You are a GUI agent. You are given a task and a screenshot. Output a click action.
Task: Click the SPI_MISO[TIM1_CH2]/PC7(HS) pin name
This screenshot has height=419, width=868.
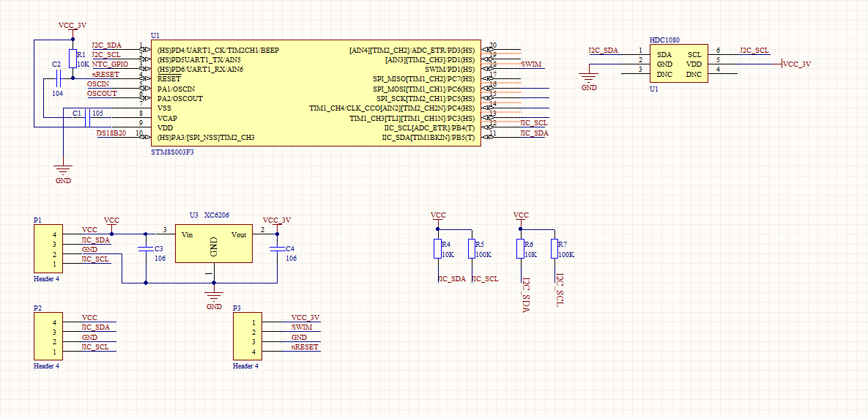pos(424,79)
